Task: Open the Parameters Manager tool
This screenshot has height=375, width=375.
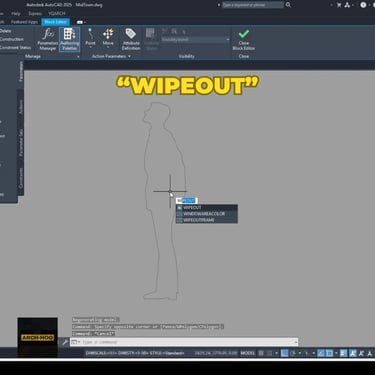Action: (x=48, y=39)
